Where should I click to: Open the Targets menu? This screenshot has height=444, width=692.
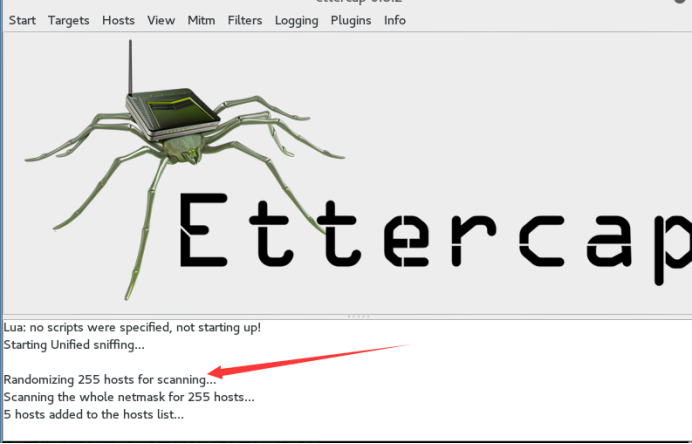pyautogui.click(x=68, y=20)
